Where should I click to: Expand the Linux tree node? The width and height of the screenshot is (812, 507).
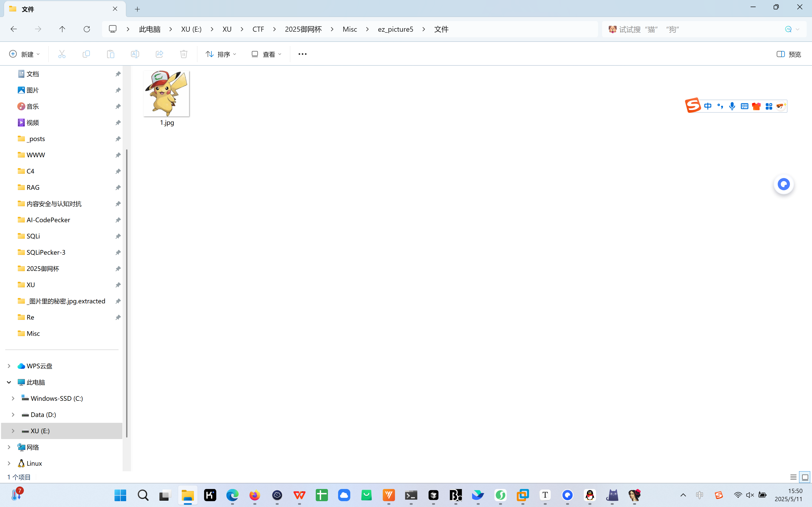click(9, 463)
